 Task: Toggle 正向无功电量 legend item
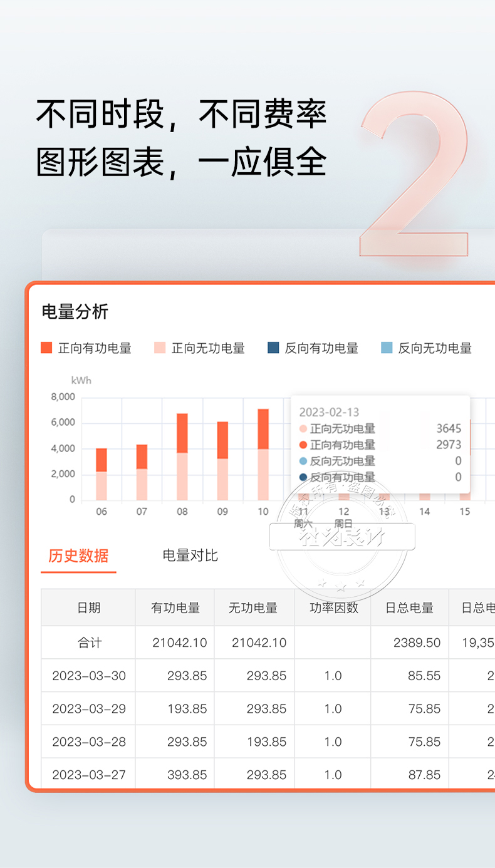[199, 348]
